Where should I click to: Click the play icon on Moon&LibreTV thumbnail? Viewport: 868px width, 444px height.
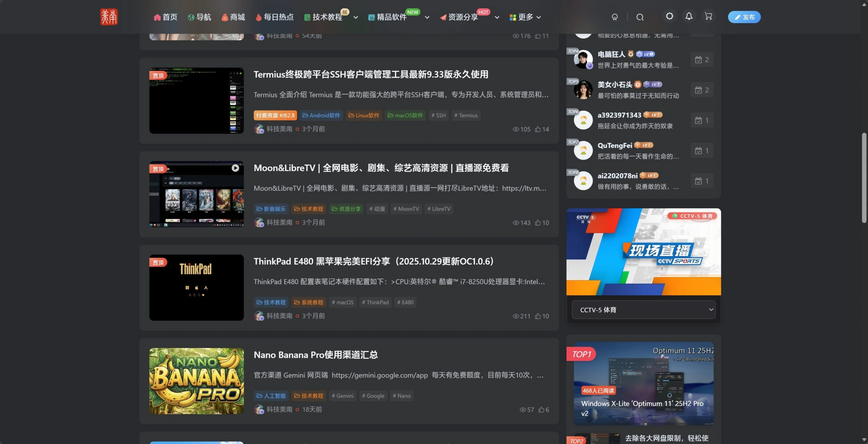click(x=235, y=168)
